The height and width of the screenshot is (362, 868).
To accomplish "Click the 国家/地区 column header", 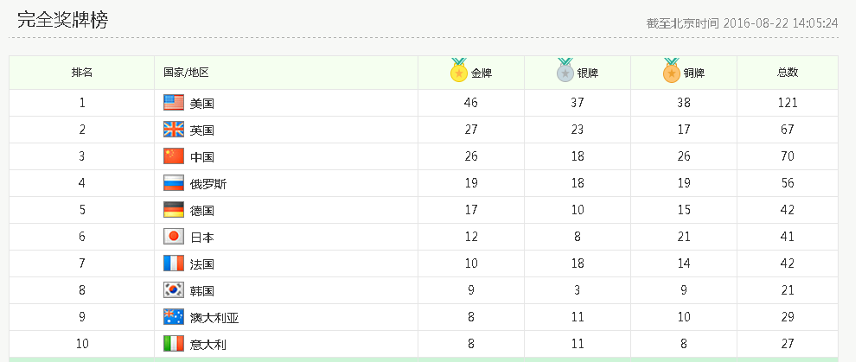I will [186, 73].
